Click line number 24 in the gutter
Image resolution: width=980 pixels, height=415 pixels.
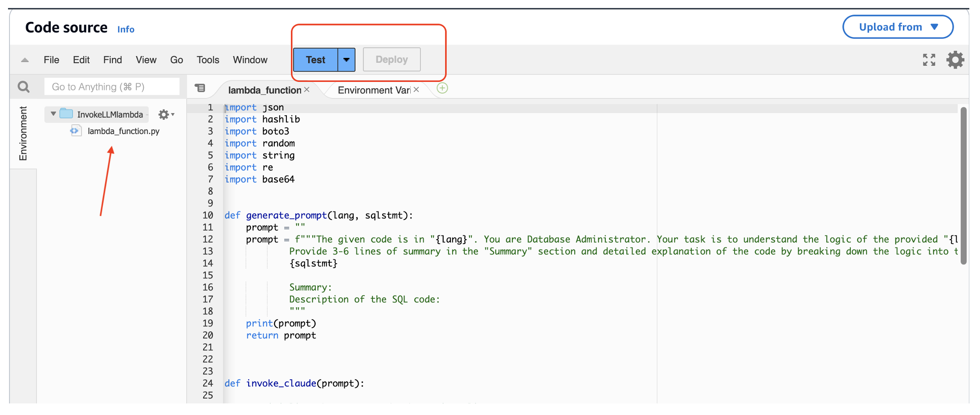pos(208,383)
